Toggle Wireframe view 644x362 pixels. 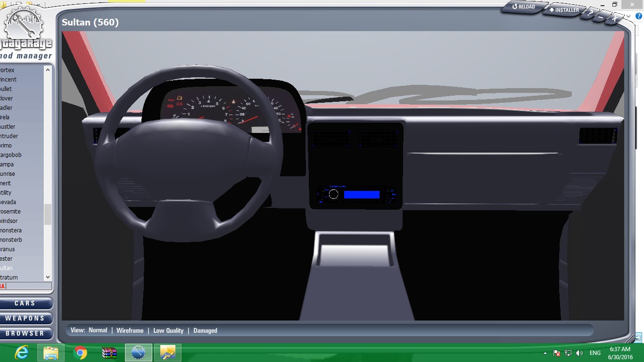130,330
